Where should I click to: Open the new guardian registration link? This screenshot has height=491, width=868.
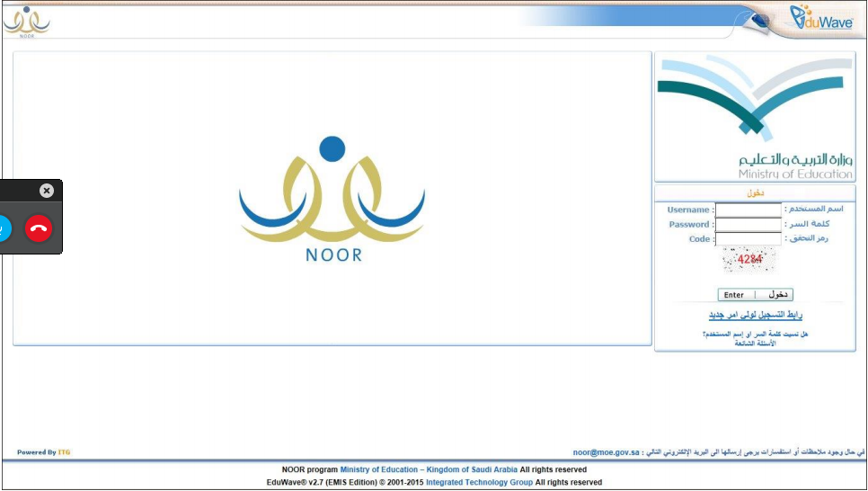pos(755,316)
